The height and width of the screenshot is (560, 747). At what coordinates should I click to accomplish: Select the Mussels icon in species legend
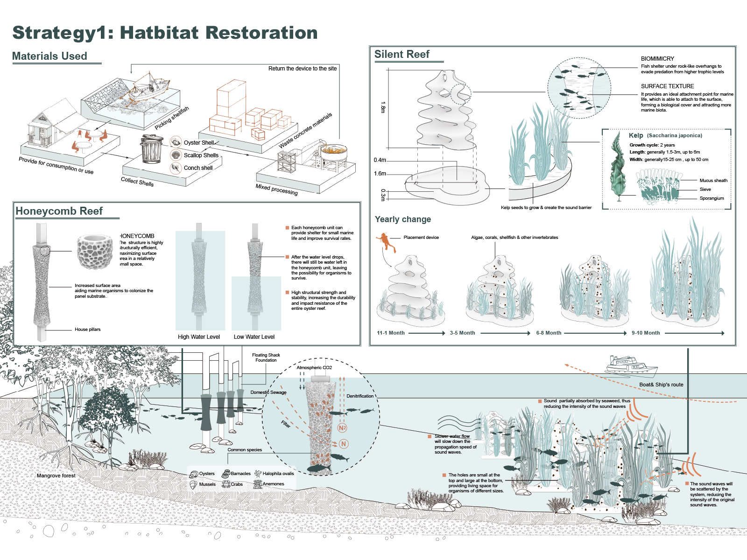(x=194, y=484)
